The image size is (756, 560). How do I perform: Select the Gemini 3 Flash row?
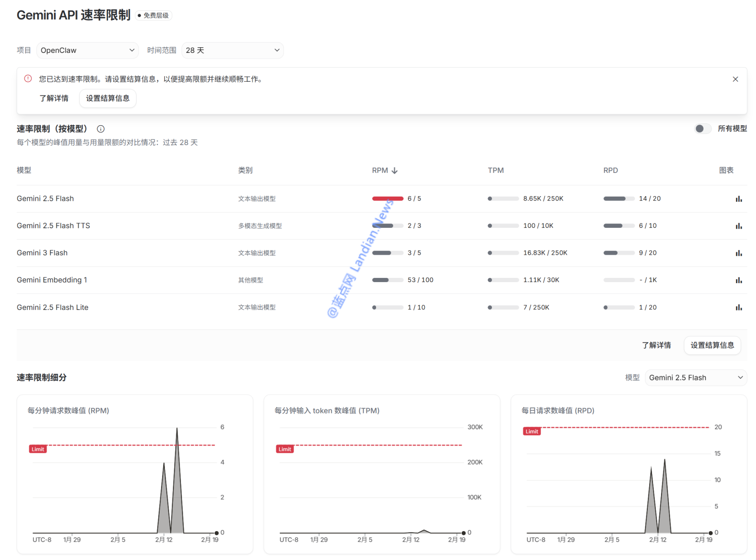click(42, 253)
